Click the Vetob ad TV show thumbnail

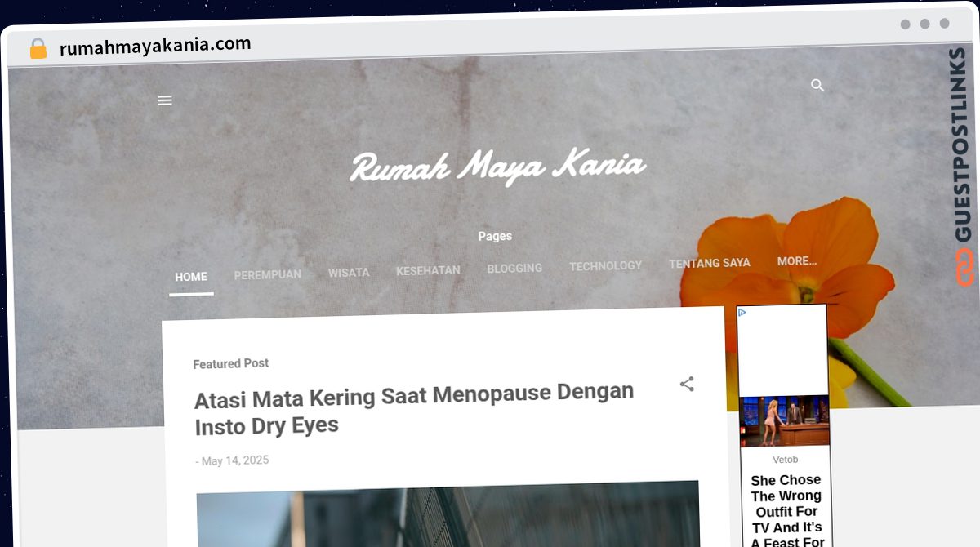click(x=784, y=420)
